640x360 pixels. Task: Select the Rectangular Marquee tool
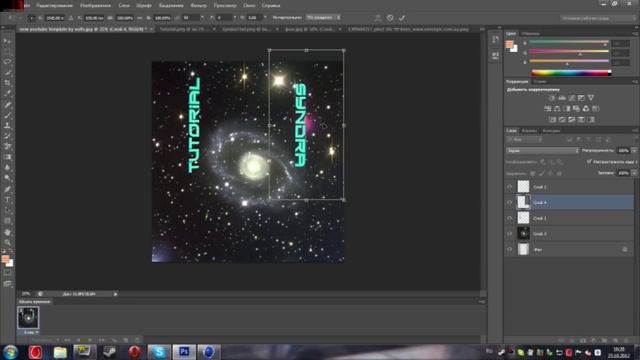pos(7,52)
